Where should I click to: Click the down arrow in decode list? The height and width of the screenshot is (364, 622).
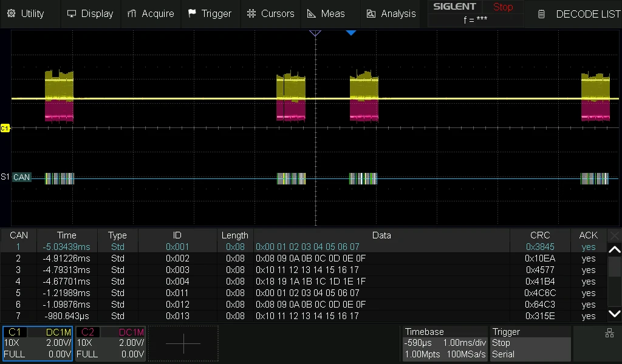click(615, 314)
